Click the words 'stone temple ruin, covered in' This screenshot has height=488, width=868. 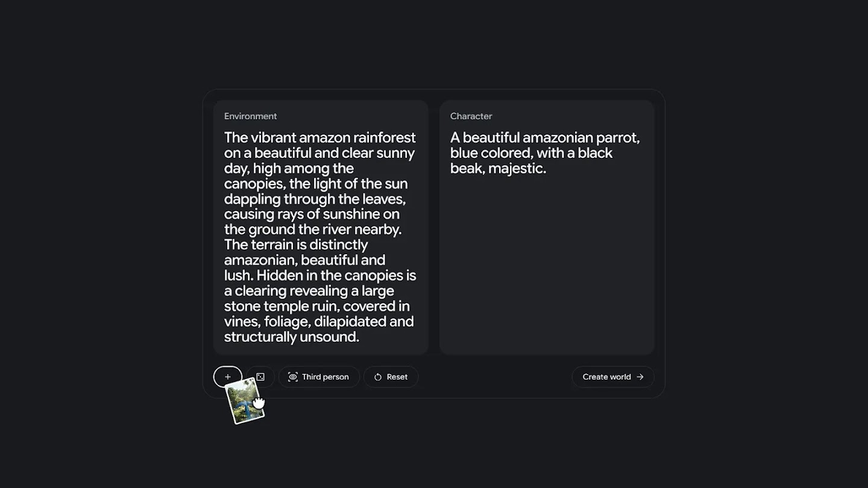coord(316,306)
